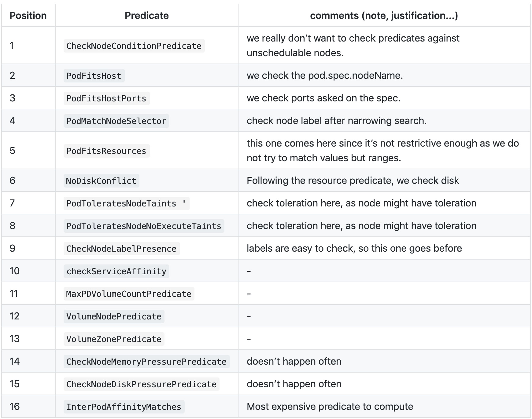Click the PodToleratesNodeTaints code label
The width and height of the screenshot is (532, 419).
[x=126, y=203]
